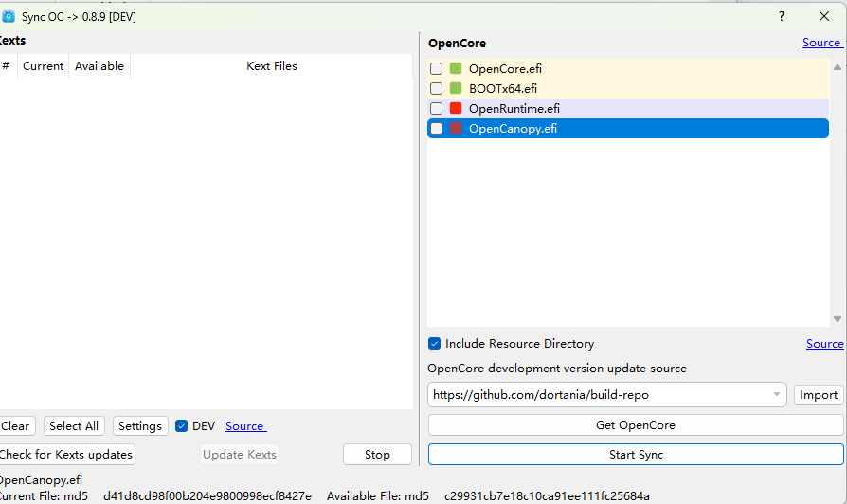Image resolution: width=847 pixels, height=504 pixels.
Task: Click the red status square beside OpenCanopy.efi
Action: coord(456,128)
